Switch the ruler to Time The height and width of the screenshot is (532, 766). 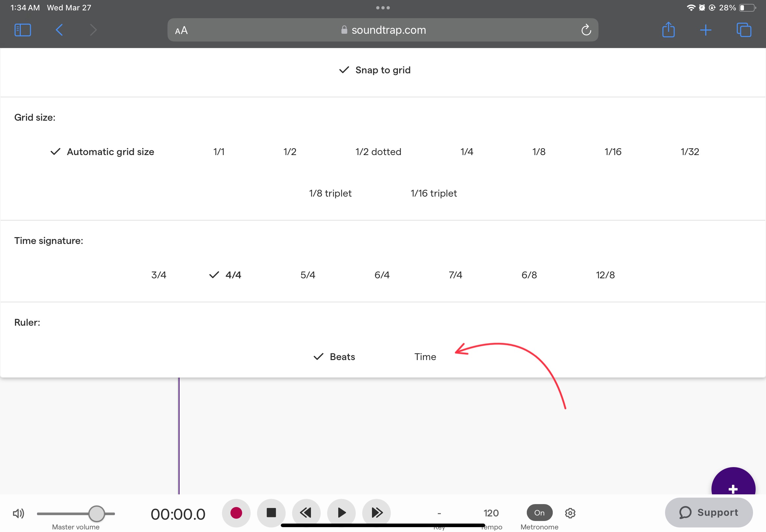(x=425, y=357)
